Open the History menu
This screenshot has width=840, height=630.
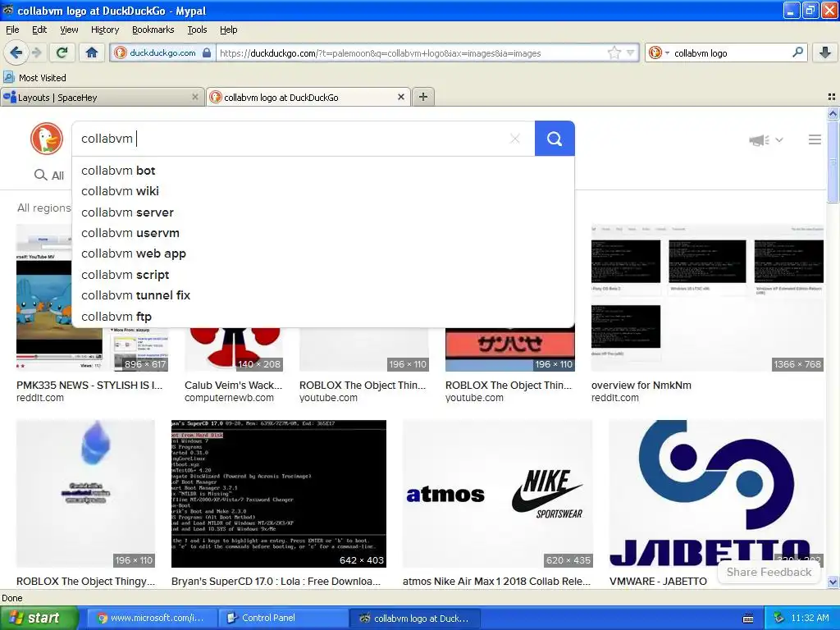[x=105, y=30]
